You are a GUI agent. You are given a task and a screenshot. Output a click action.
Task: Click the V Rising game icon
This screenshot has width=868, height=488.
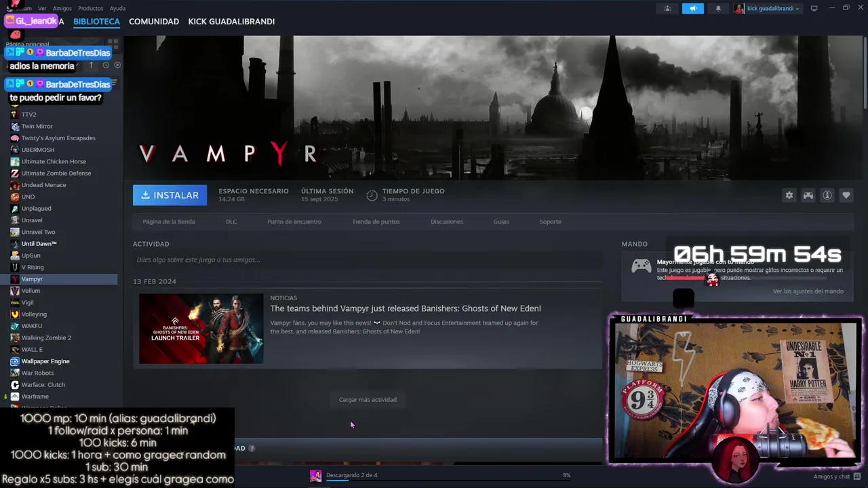coord(15,267)
